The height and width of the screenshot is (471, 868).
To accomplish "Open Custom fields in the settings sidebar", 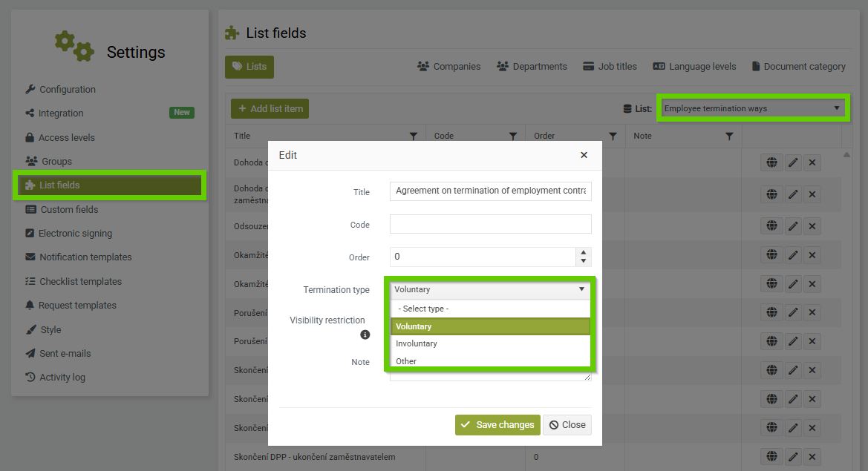I will pos(69,209).
